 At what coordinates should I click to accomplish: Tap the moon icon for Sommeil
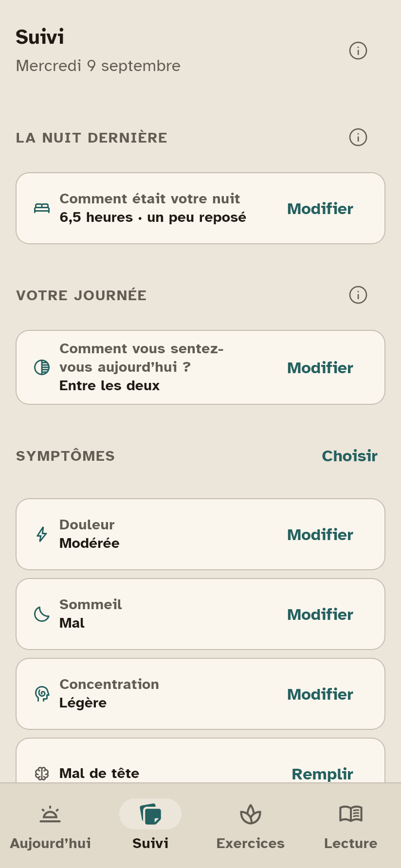coord(42,614)
